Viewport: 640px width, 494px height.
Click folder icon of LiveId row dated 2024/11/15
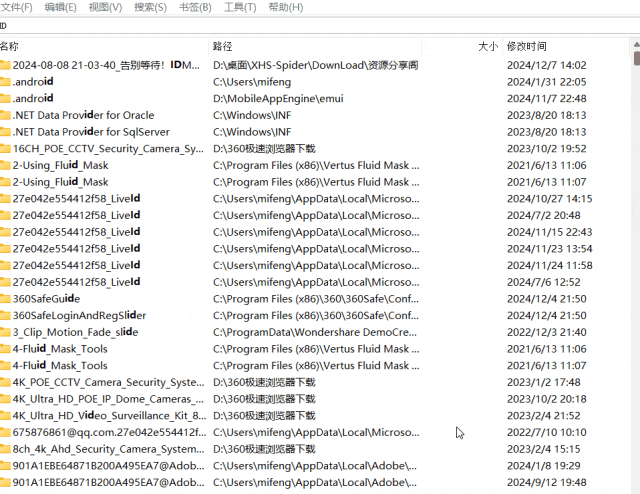5,232
